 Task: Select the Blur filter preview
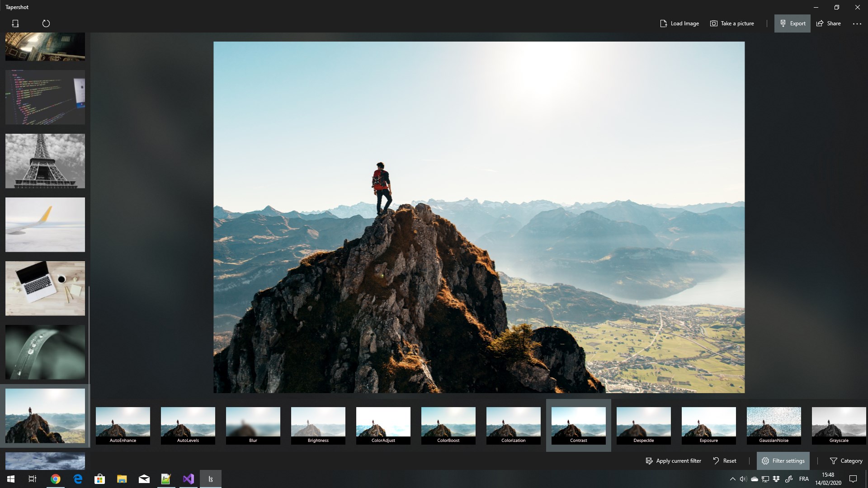point(253,425)
